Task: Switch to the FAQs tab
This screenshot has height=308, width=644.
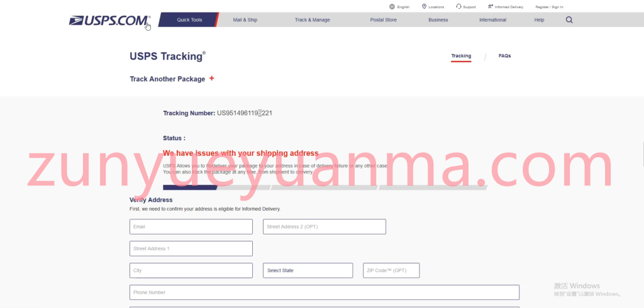Action: click(505, 56)
